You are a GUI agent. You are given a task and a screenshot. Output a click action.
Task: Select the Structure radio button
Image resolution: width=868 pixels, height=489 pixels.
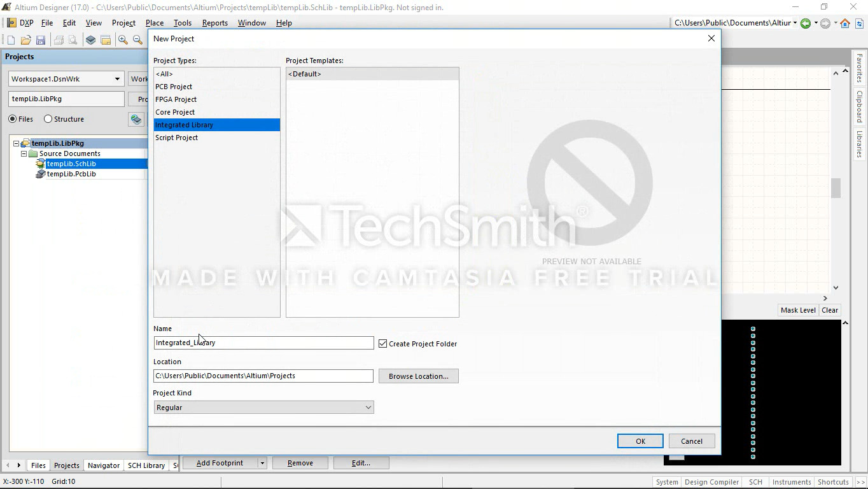(x=48, y=119)
